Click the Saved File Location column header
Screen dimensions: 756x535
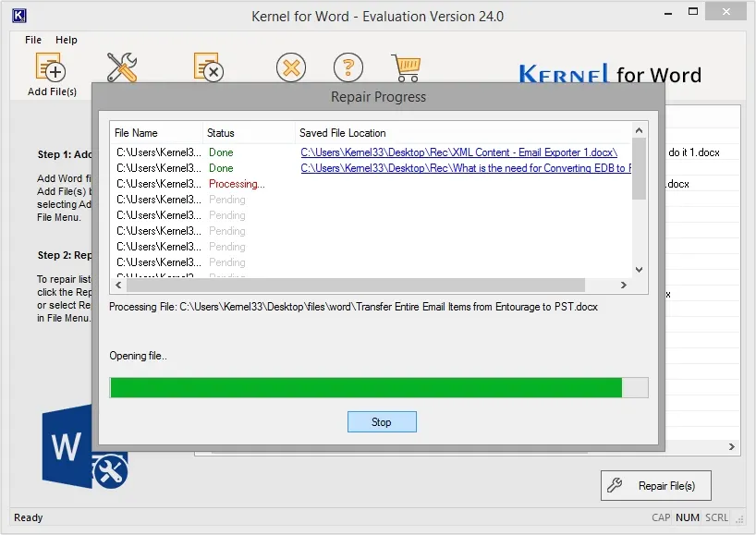463,132
